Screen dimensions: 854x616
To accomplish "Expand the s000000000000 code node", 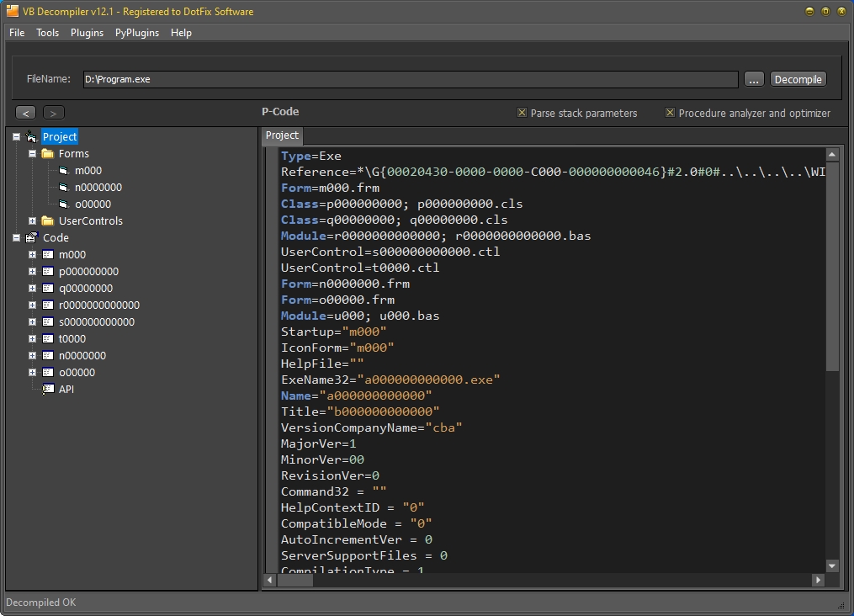I will [x=32, y=322].
